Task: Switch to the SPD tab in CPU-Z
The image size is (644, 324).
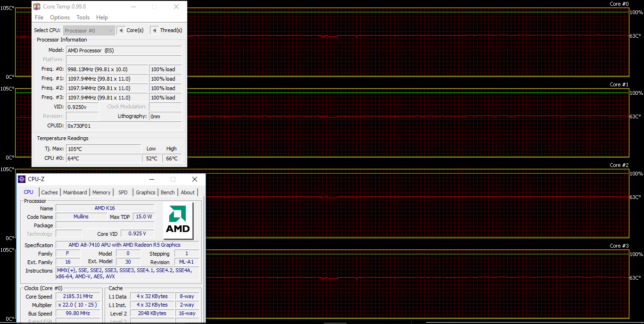Action: (x=123, y=192)
